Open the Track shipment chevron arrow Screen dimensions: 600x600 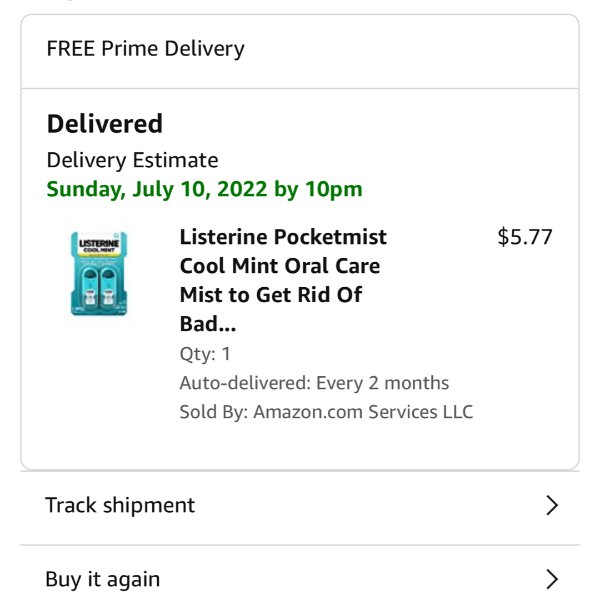pos(552,505)
